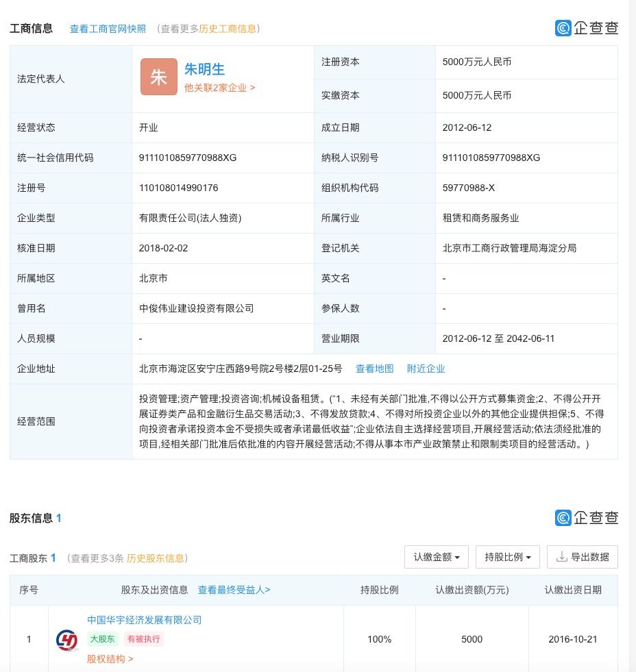Click 查看地图 next to company address
Screen dimensions: 636x672
[374, 369]
